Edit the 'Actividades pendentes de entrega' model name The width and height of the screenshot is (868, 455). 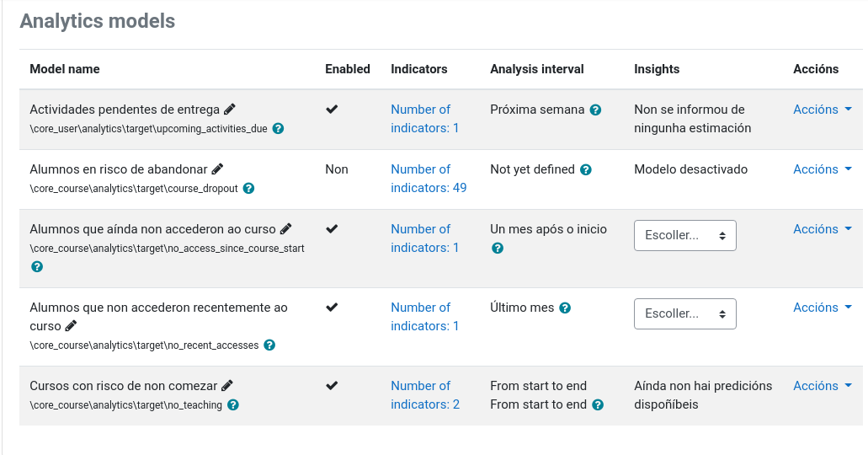pos(230,110)
